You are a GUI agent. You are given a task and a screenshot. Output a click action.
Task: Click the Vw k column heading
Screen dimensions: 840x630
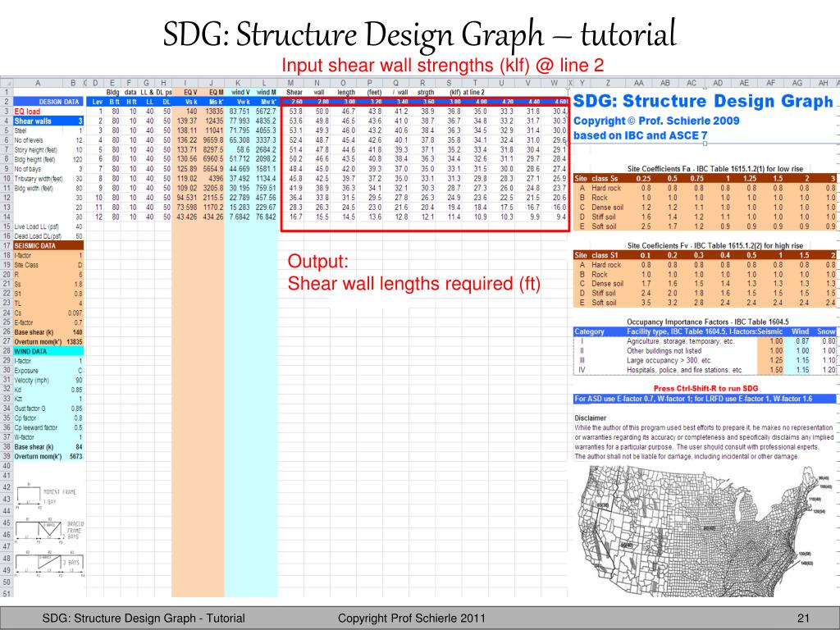tap(243, 102)
